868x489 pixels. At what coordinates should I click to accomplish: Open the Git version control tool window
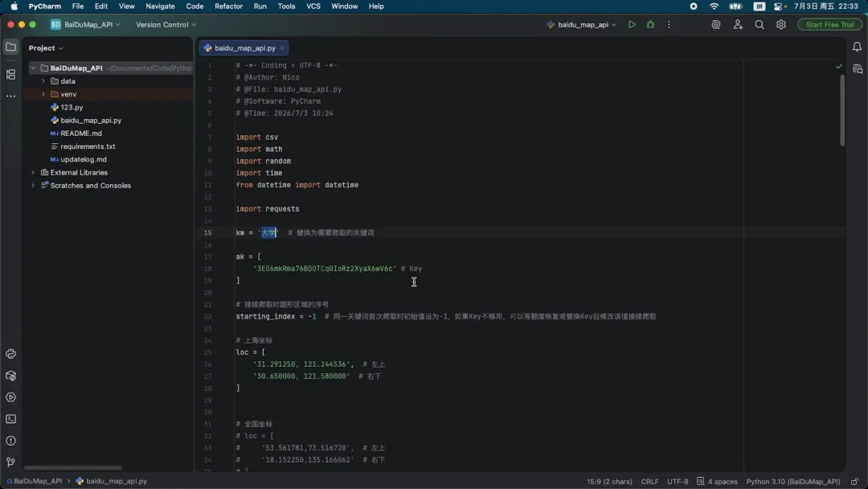pos(10,462)
